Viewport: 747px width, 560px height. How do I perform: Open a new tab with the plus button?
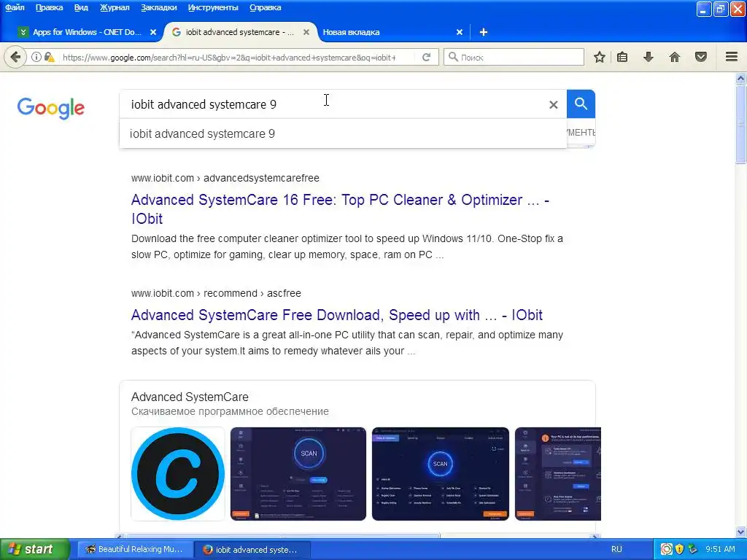pyautogui.click(x=484, y=32)
